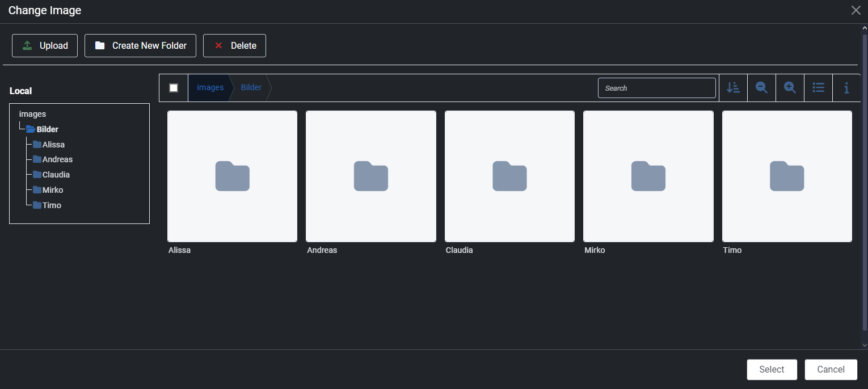Toggle the select-all checkbox

click(174, 88)
